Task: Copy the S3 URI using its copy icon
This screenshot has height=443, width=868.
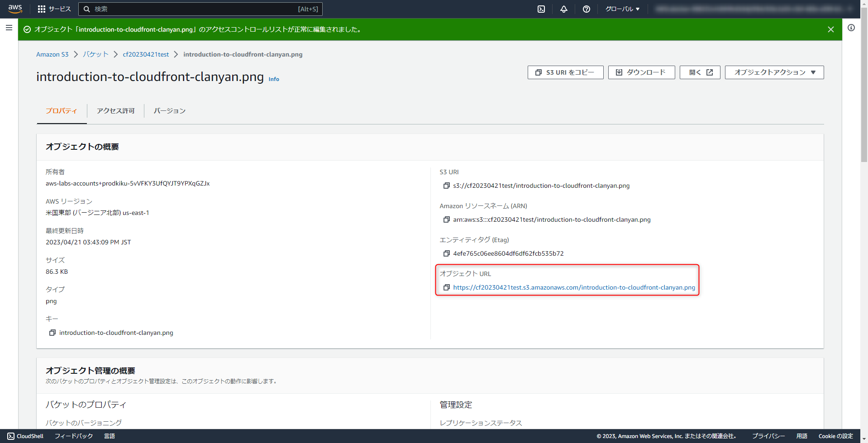Action: (x=446, y=186)
